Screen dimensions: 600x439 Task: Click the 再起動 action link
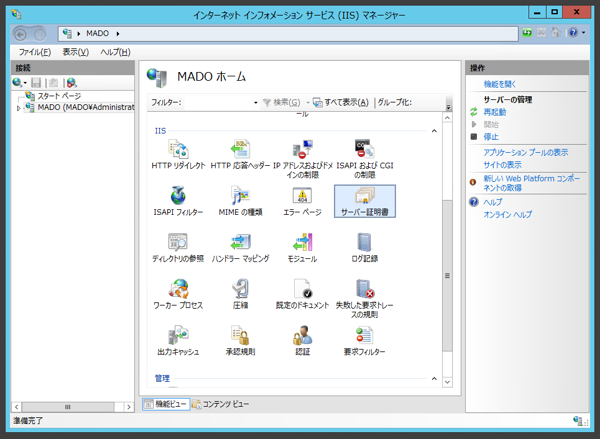point(494,112)
